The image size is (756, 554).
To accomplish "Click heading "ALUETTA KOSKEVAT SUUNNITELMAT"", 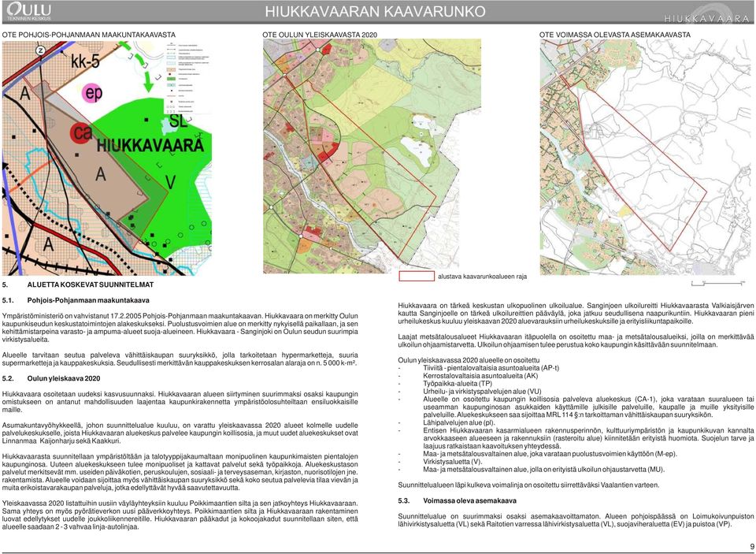I will coord(90,284).
